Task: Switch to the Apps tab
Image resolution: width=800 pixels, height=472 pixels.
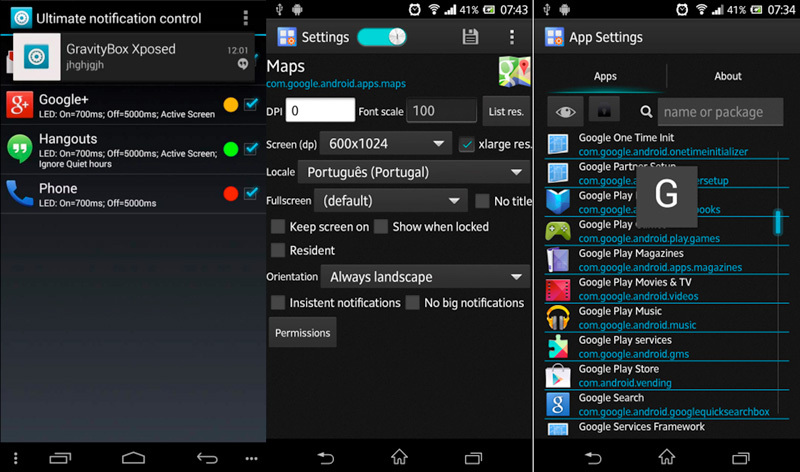Action: point(605,76)
